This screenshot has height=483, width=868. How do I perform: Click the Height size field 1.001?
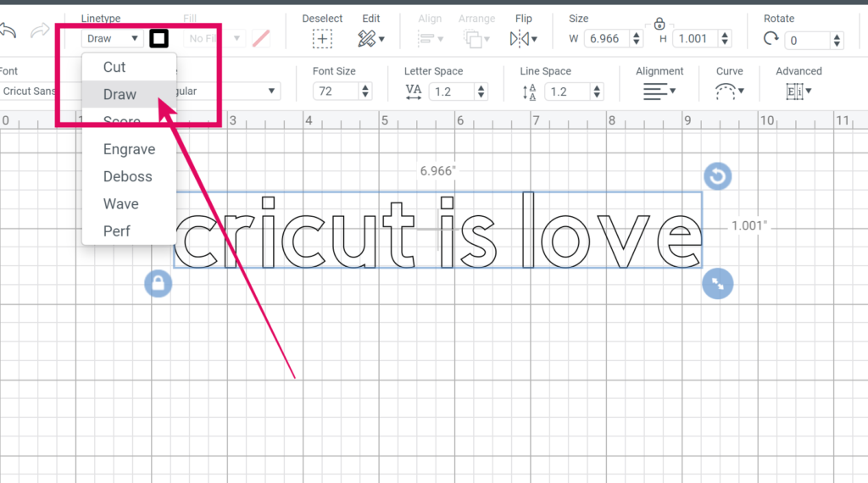[x=695, y=39]
